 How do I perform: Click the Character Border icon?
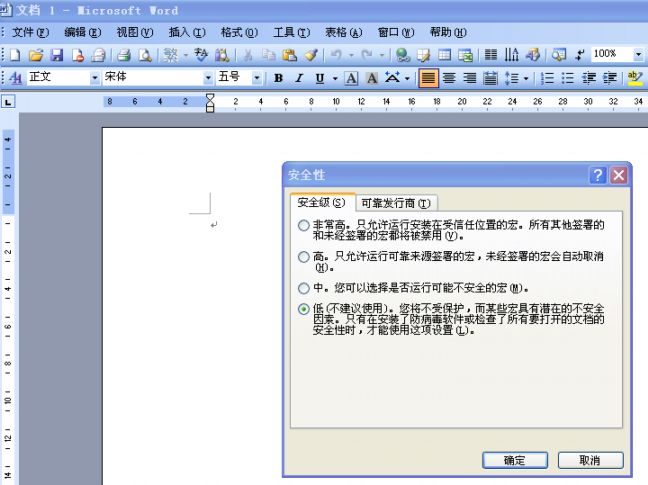pyautogui.click(x=351, y=78)
